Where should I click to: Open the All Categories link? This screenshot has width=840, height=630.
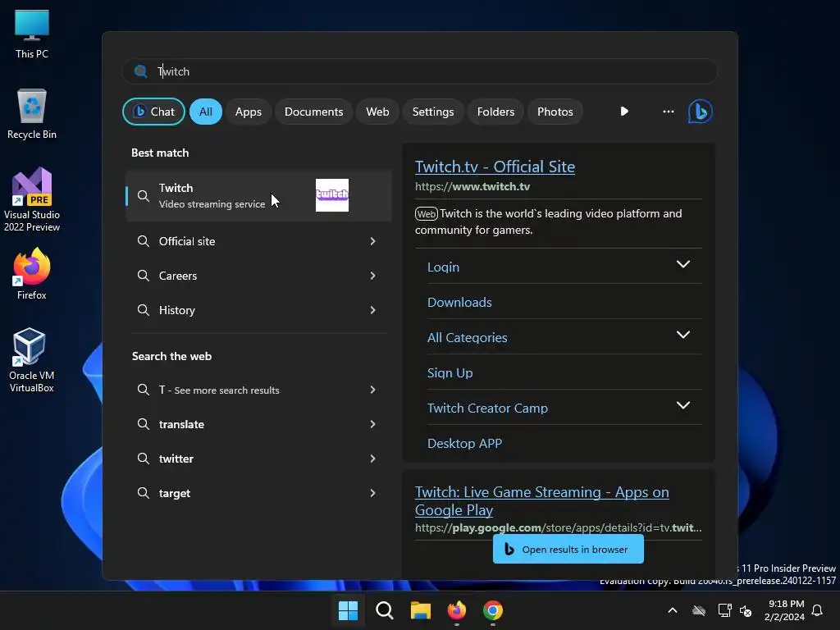(467, 337)
